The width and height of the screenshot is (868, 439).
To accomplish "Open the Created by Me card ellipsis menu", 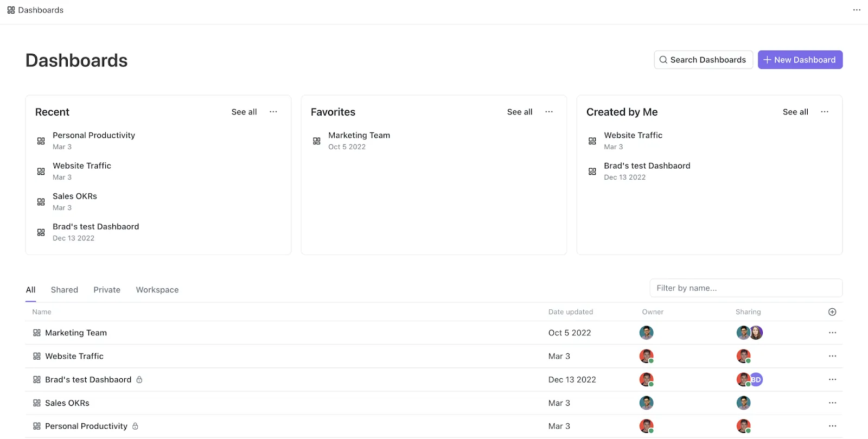I will (x=825, y=112).
